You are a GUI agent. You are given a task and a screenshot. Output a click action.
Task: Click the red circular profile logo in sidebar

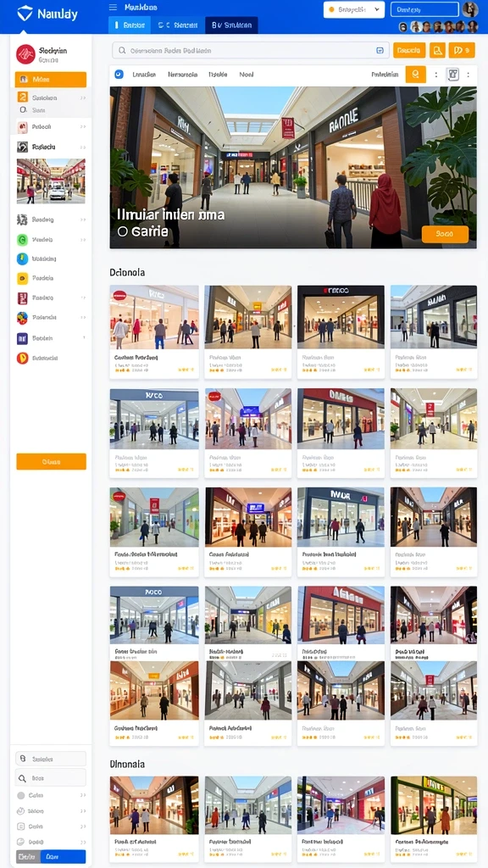25,54
